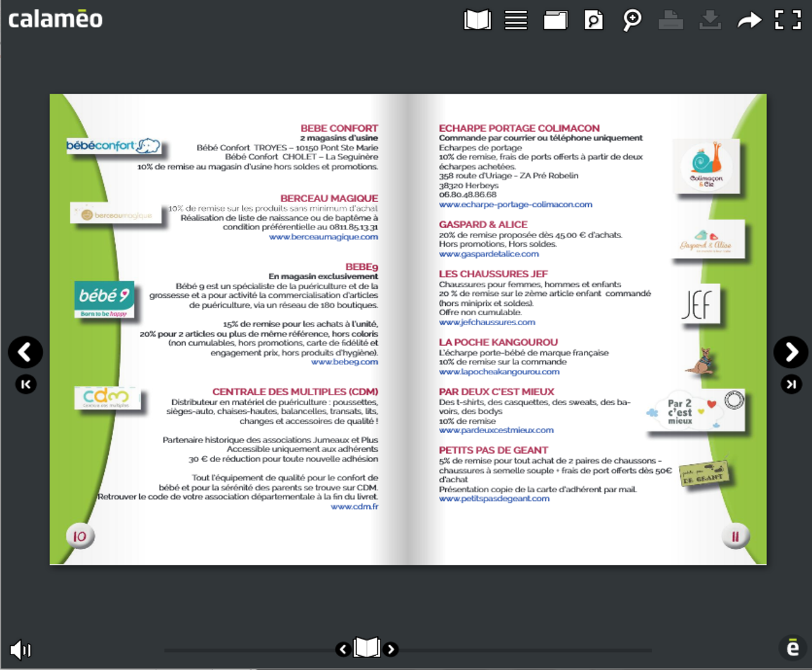Click the BEBE9 heading
The image size is (812, 670).
pyautogui.click(x=362, y=267)
